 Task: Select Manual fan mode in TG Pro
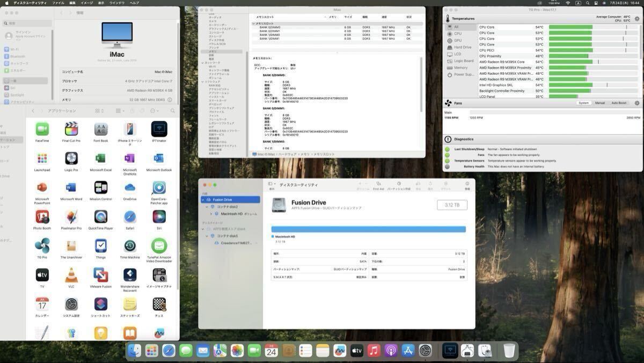pos(600,103)
